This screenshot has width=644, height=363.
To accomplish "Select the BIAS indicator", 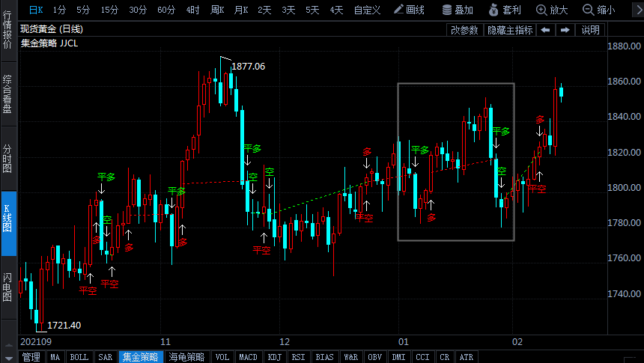I will coord(324,357).
